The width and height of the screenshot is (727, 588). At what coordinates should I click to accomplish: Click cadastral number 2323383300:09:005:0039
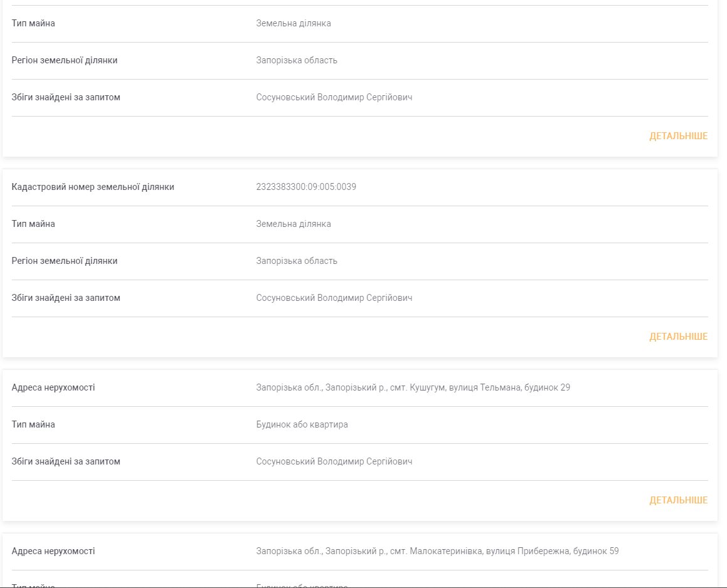click(x=306, y=187)
